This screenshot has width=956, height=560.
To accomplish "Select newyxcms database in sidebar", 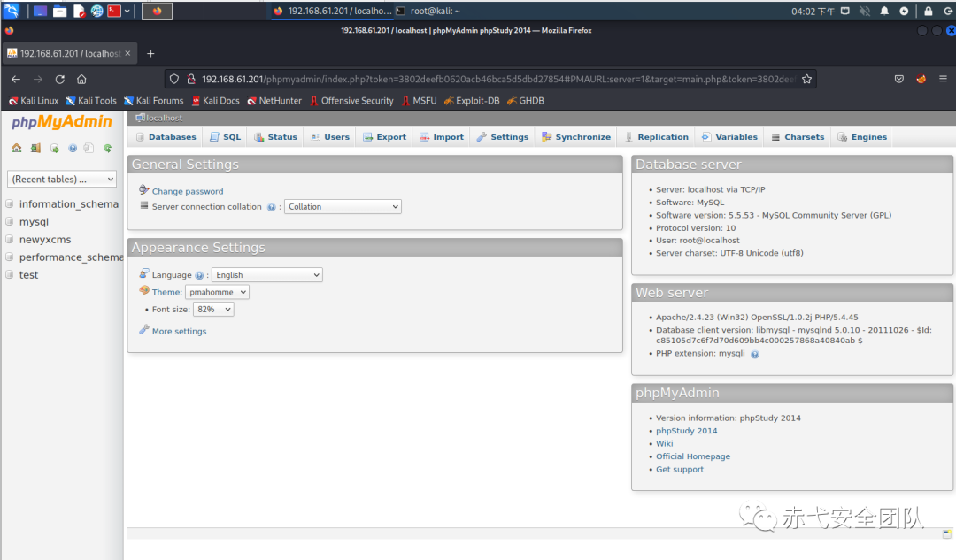I will (x=45, y=240).
